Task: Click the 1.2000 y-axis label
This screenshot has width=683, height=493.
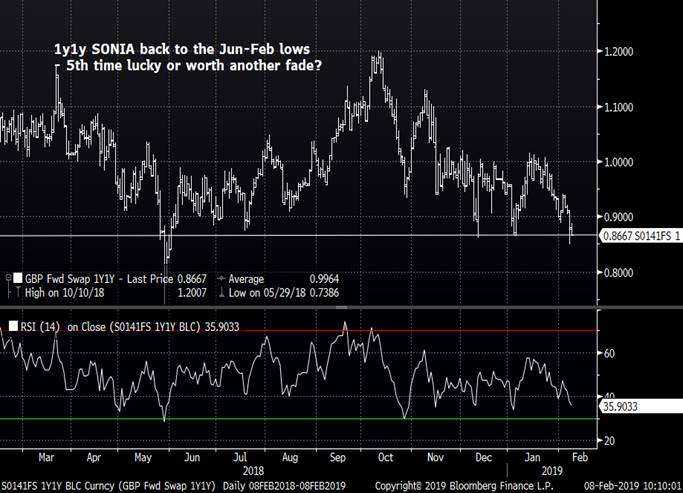Action: [x=619, y=51]
